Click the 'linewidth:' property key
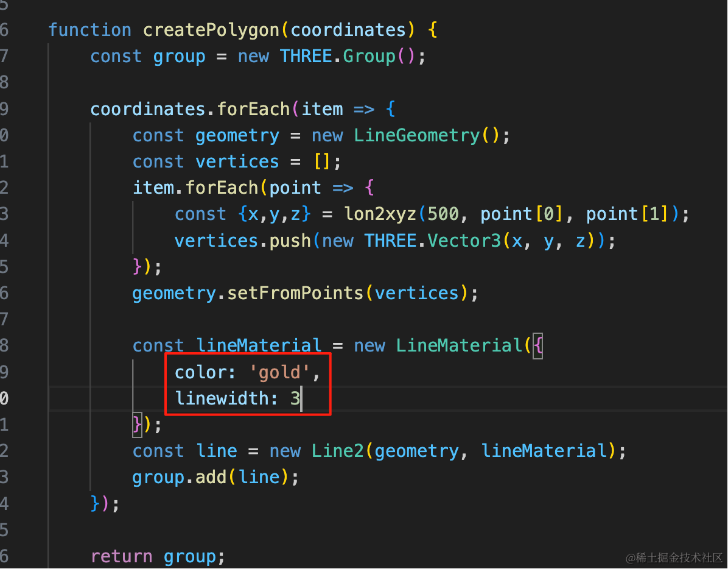Image resolution: width=728 pixels, height=569 pixels. [226, 399]
